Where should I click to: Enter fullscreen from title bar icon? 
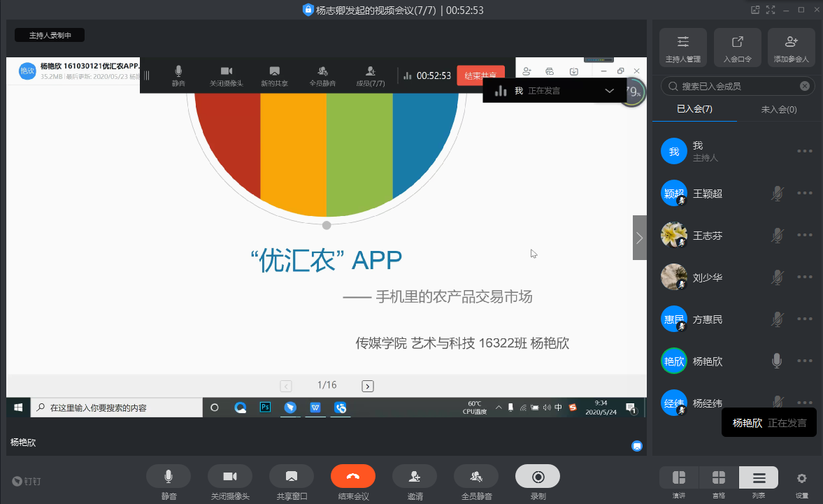(x=771, y=10)
